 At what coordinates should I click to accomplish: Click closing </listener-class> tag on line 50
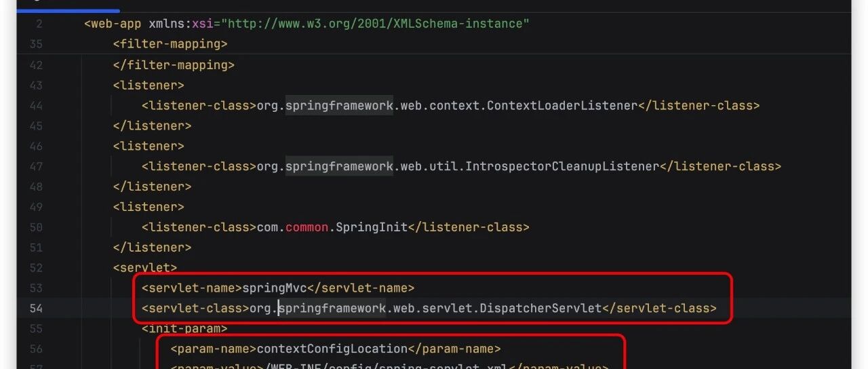(x=469, y=227)
